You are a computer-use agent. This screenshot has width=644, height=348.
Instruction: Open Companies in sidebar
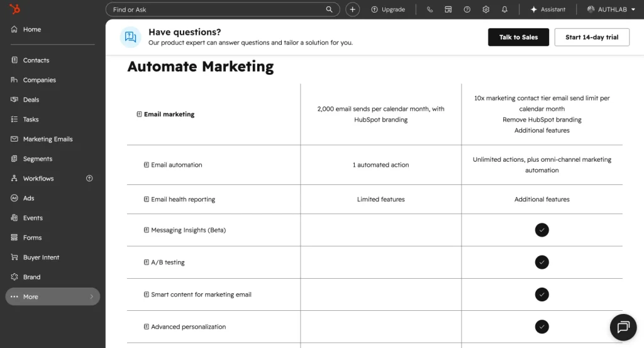tap(53, 80)
